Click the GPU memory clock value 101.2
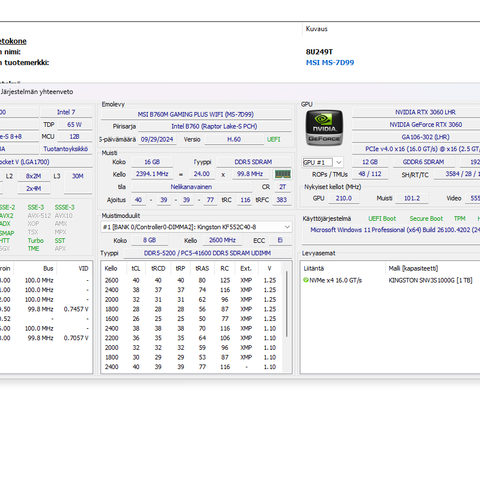This screenshot has width=480, height=480. pyautogui.click(x=412, y=198)
